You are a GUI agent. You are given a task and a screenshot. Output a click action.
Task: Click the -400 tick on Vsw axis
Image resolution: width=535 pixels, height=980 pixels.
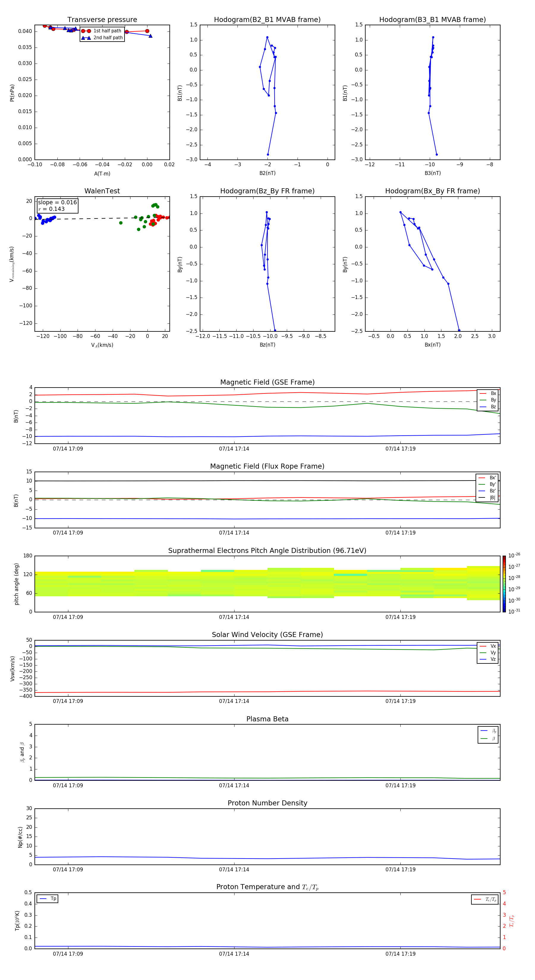point(25,696)
